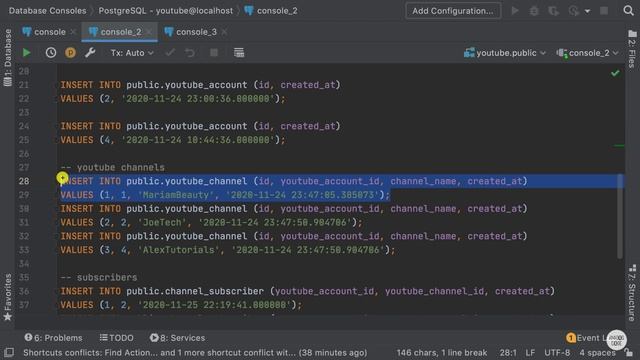The image size is (640, 360).
Task: Click the '-- youtube channels' comment line
Action: (113, 167)
